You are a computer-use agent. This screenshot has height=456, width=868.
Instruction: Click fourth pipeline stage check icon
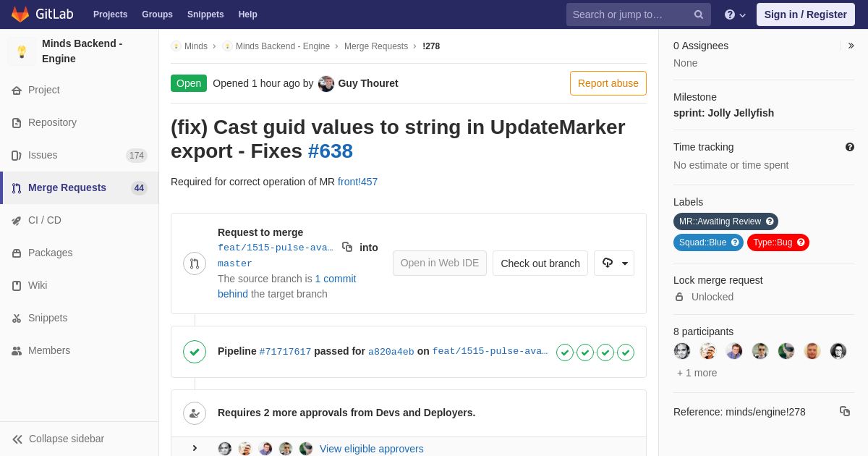[x=626, y=352]
